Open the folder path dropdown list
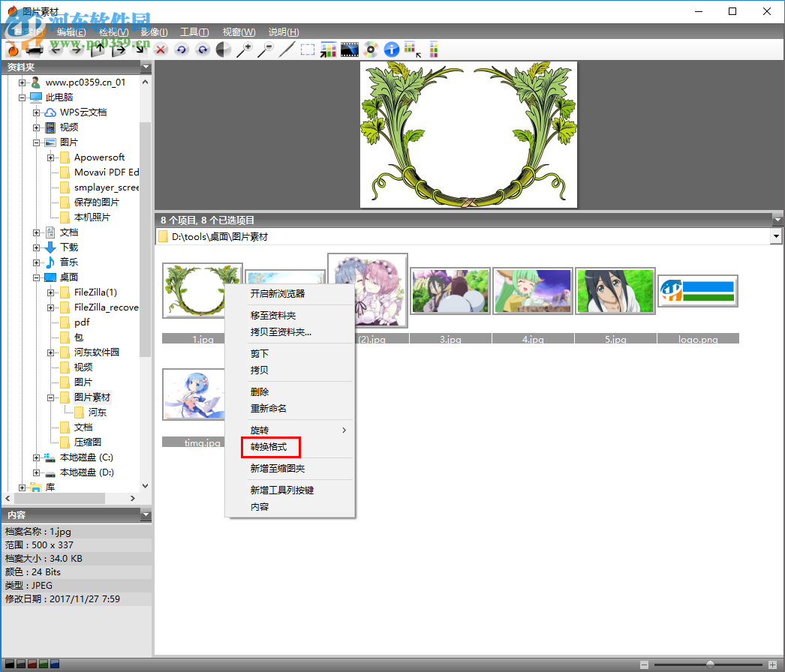 click(x=775, y=236)
